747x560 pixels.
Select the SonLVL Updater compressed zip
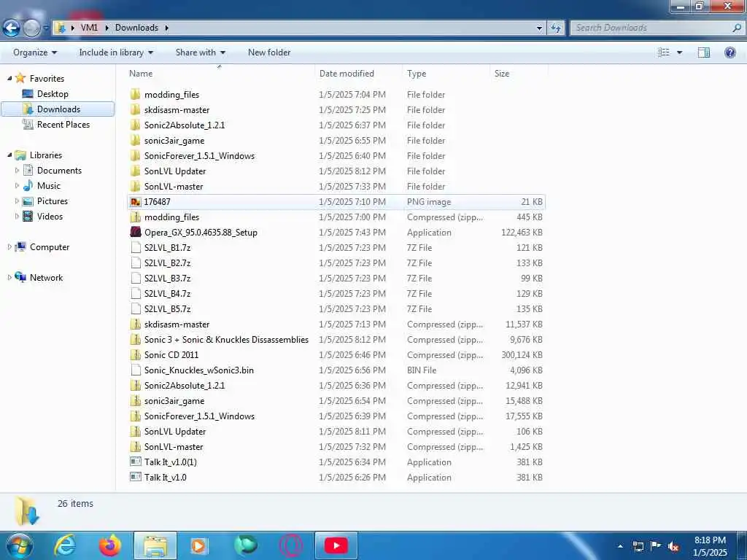175,432
